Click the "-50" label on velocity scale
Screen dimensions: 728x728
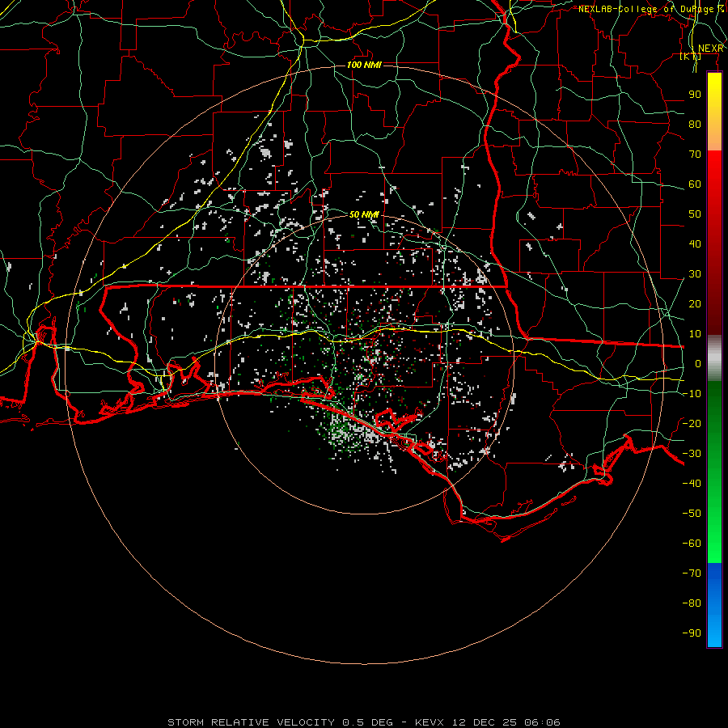click(692, 514)
